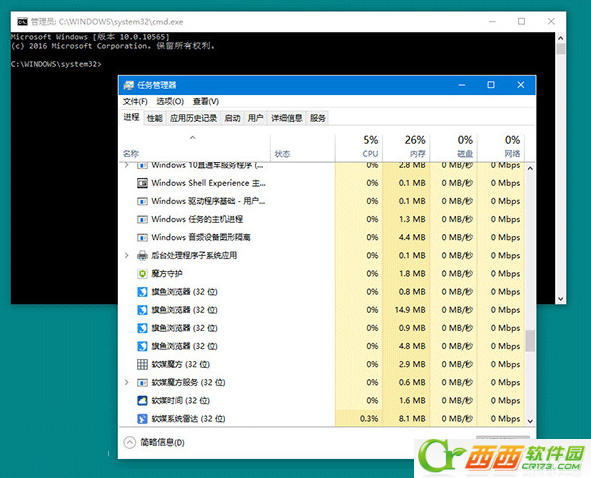Click the 魔方守护 shield icon
The image size is (591, 478).
142,274
